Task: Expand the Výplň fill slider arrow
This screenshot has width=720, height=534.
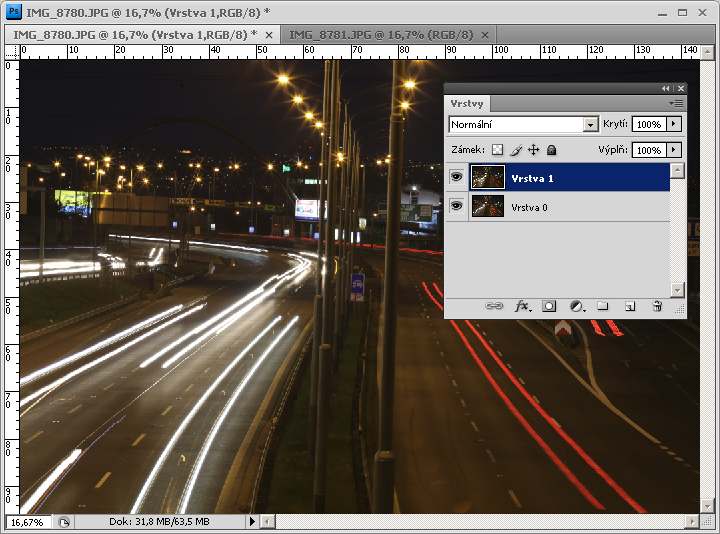Action: (674, 150)
